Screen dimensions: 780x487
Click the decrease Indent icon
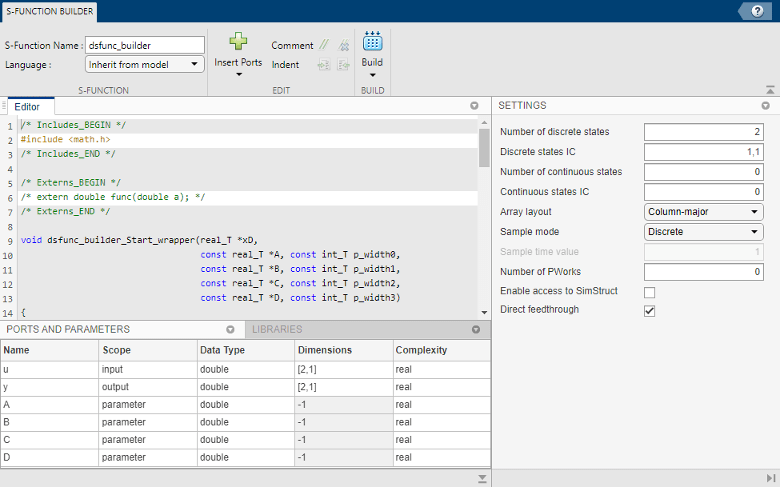click(x=343, y=65)
